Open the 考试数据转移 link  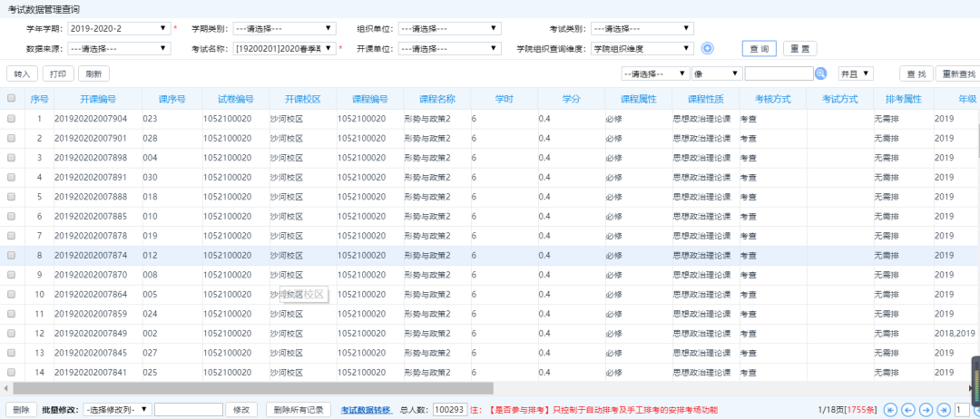click(x=367, y=410)
